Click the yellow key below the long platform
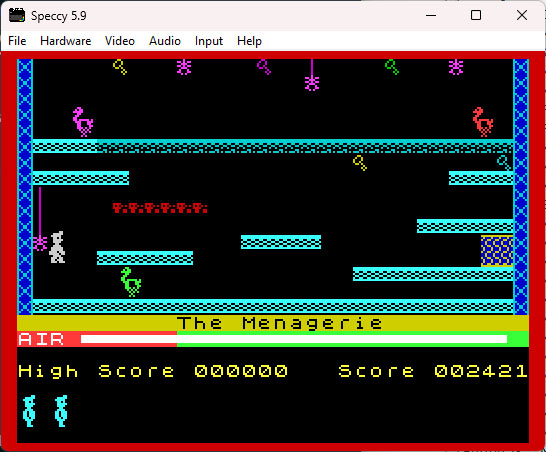Screen dimensions: 546x452 pos(360,163)
